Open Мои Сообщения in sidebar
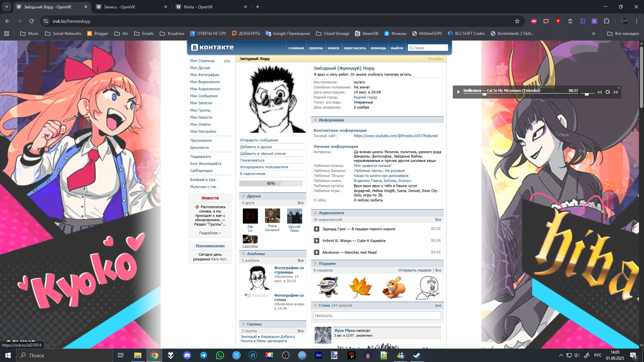 [204, 96]
